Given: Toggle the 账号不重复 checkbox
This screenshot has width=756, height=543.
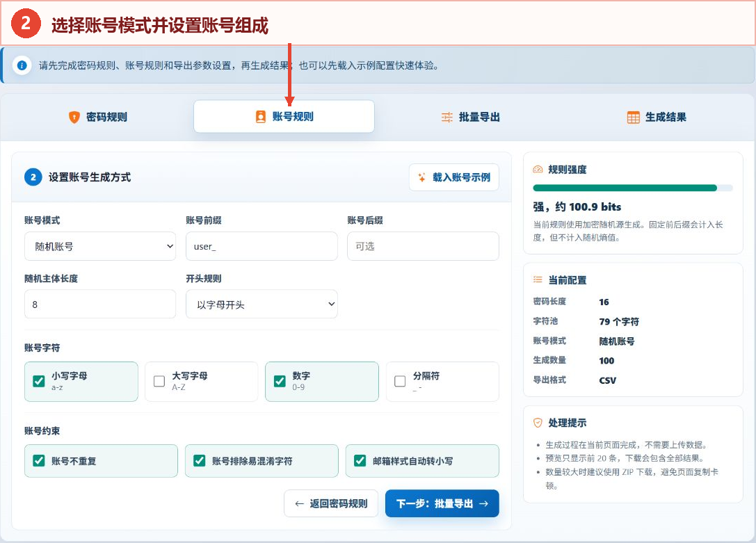Looking at the screenshot, I should pyautogui.click(x=39, y=460).
